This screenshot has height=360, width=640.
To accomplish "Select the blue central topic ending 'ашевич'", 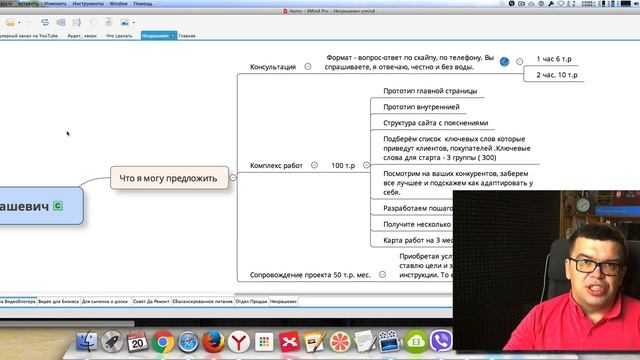I will click(x=41, y=206).
